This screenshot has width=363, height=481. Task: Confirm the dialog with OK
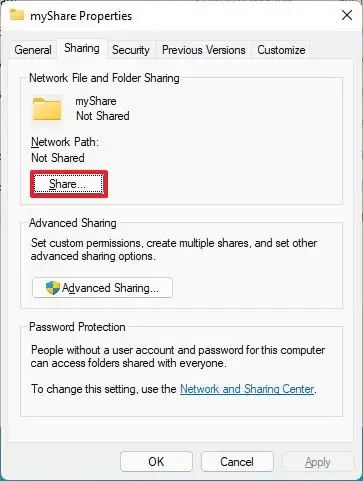(156, 462)
